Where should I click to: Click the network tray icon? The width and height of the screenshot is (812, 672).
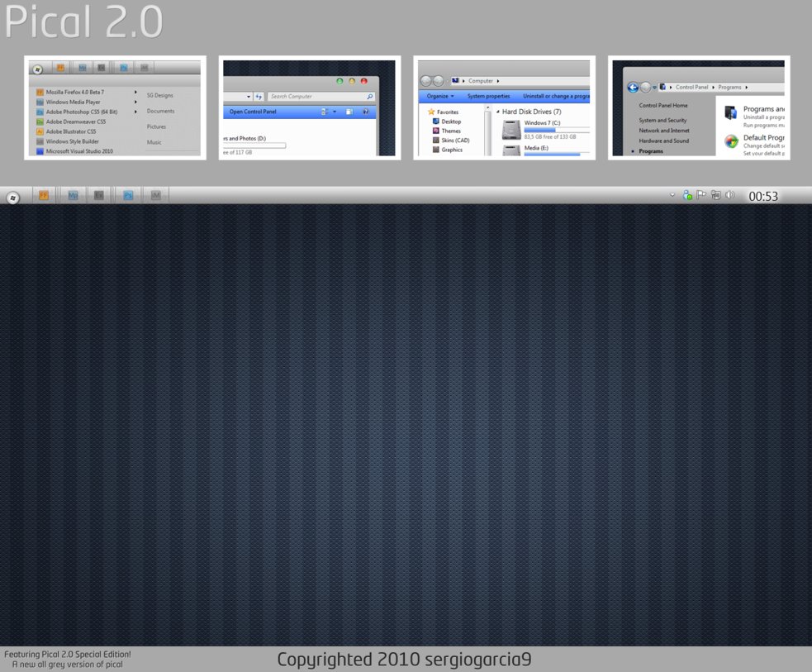tap(715, 195)
